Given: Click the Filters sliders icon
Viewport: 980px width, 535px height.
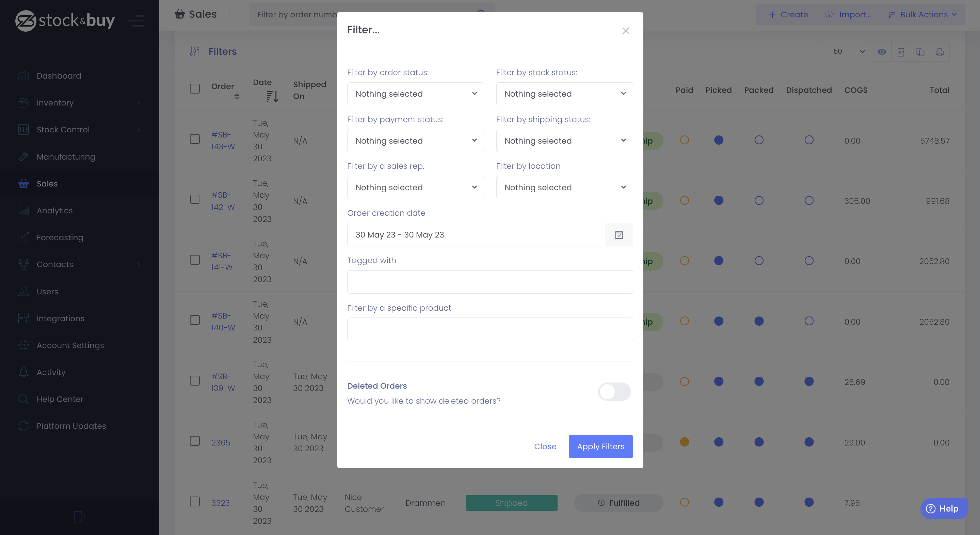Looking at the screenshot, I should [x=195, y=51].
